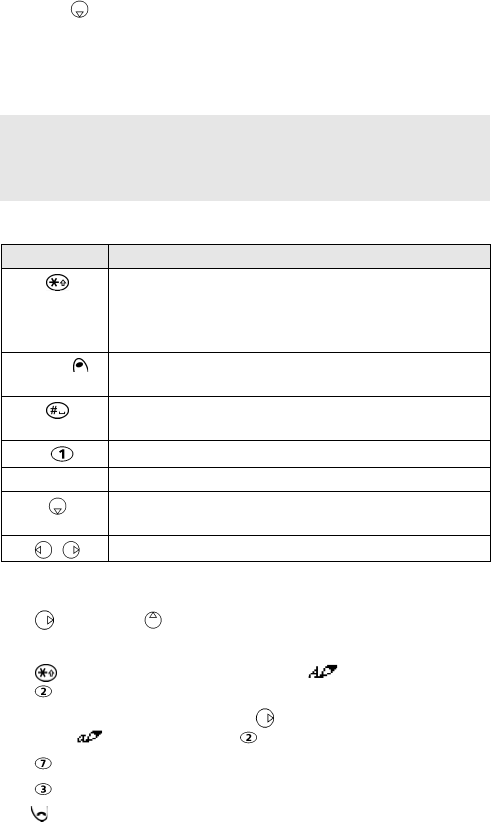Click the up-arrow key icon
The width and height of the screenshot is (491, 822).
[x=153, y=620]
